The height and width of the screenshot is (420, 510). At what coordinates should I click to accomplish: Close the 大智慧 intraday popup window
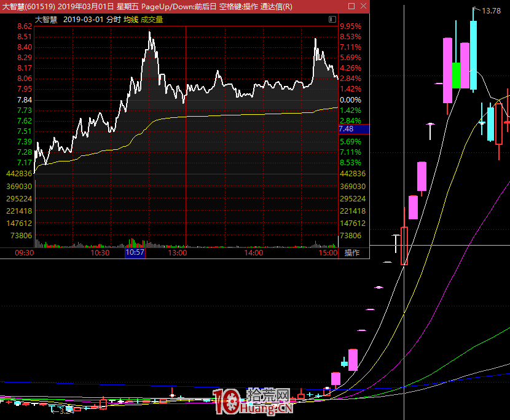[x=364, y=6]
